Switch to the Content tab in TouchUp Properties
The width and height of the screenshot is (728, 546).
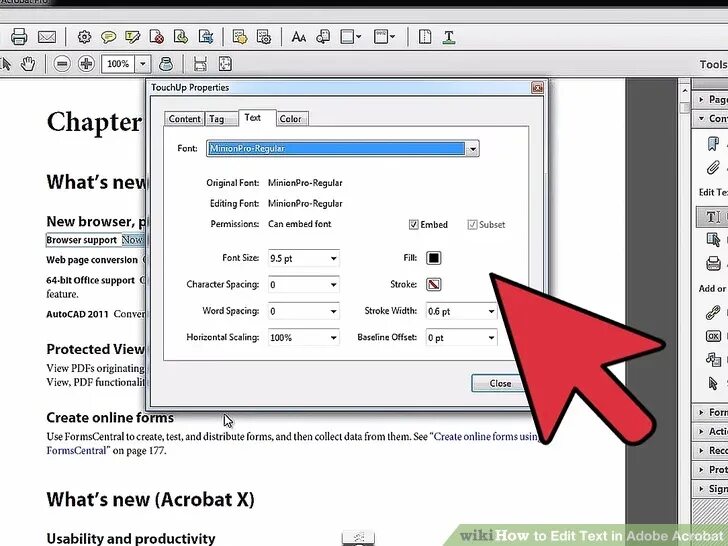click(184, 119)
